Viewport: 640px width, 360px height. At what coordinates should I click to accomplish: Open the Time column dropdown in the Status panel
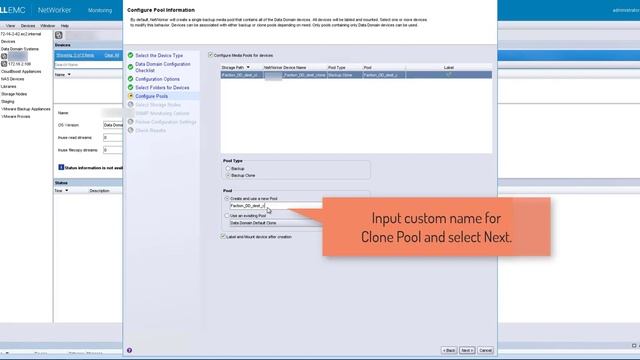67,191
